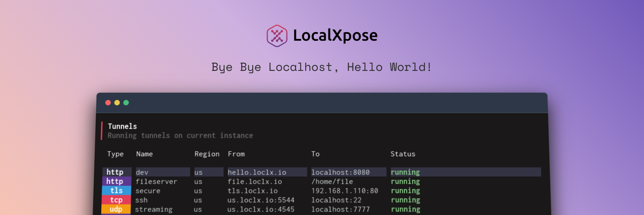The height and width of the screenshot is (215, 644).
Task: Click 'localhost:7777' destination
Action: coord(340,209)
